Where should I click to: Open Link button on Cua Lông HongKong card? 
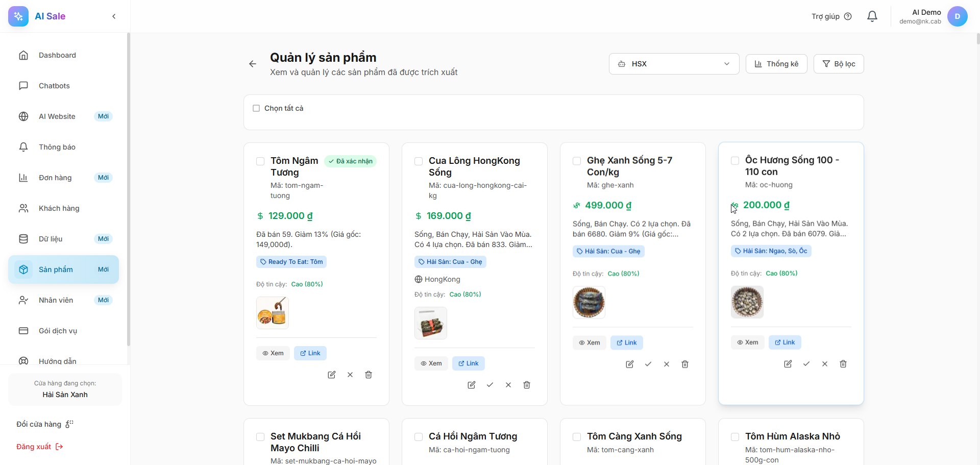tap(468, 363)
